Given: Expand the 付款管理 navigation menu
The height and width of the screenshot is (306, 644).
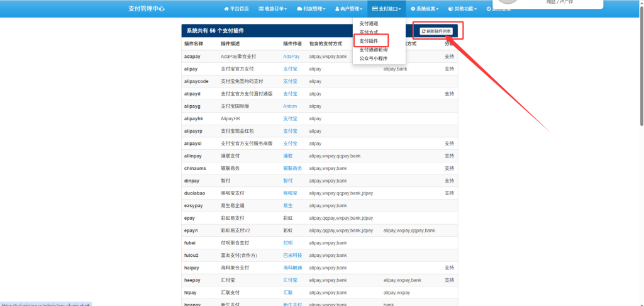Looking at the screenshot, I should pos(311,9).
